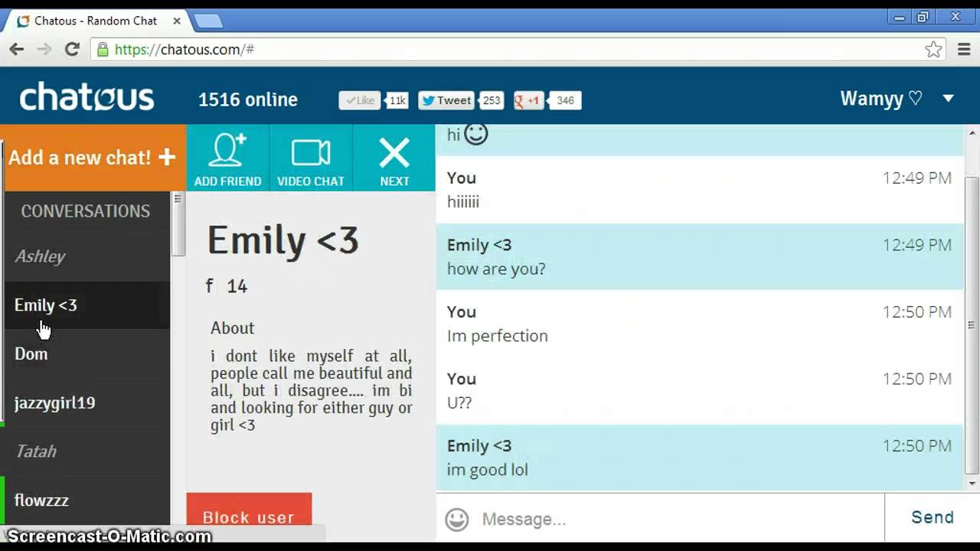Select the Emily <3 conversation
Screen dimensions: 980x551
click(x=87, y=305)
